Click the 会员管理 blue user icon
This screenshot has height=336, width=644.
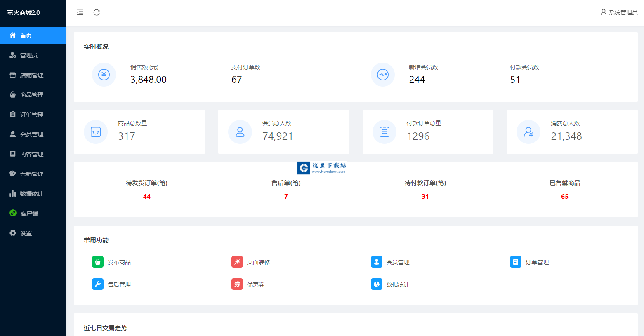(376, 262)
